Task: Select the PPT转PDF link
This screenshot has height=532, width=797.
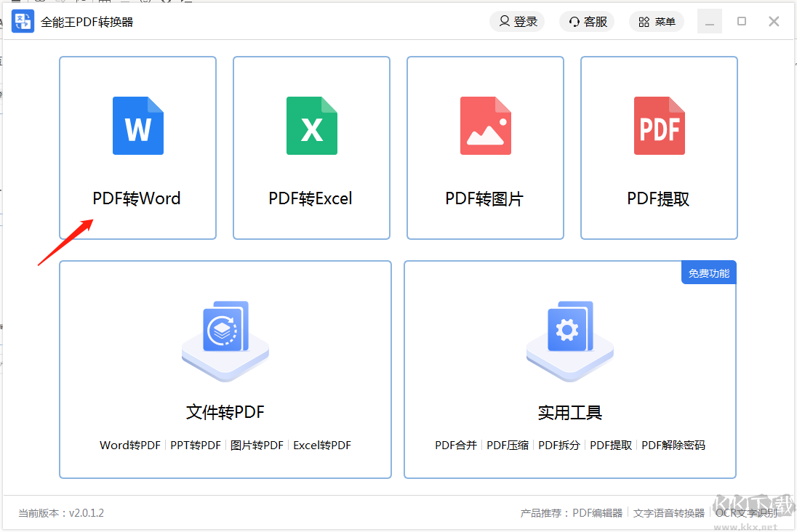Action: coord(196,446)
